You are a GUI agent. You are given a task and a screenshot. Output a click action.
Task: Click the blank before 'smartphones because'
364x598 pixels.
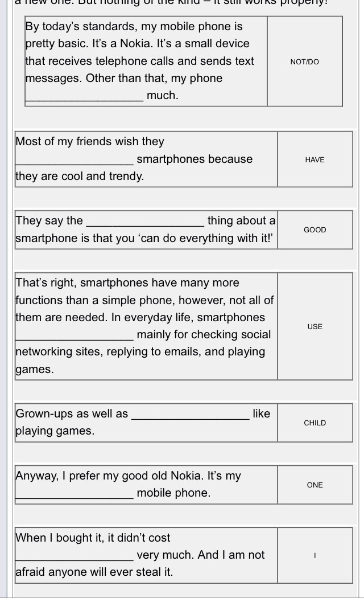coord(75,159)
